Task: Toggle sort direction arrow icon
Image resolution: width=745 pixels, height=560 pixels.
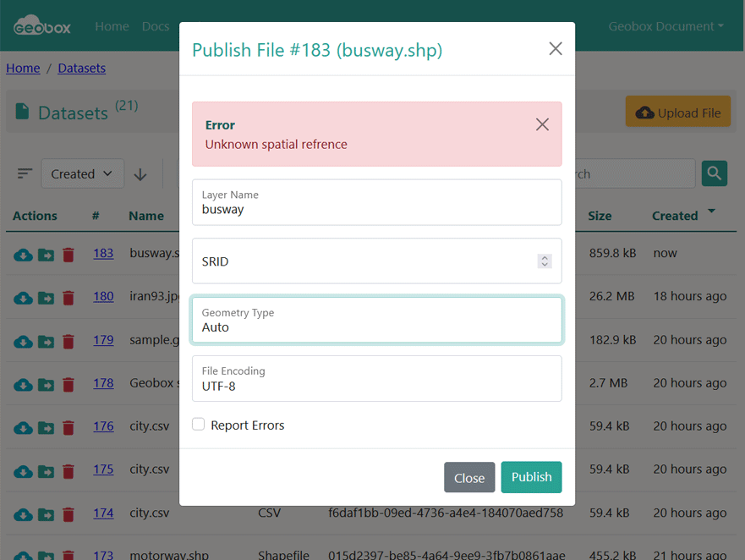Action: coord(140,174)
